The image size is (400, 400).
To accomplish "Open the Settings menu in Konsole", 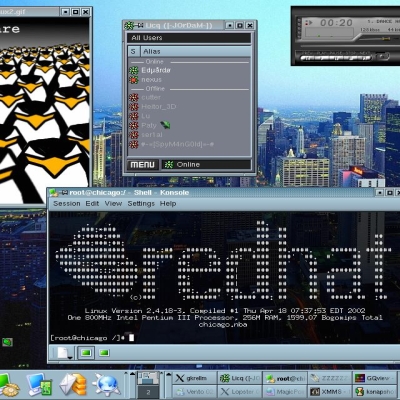I will coord(141,203).
